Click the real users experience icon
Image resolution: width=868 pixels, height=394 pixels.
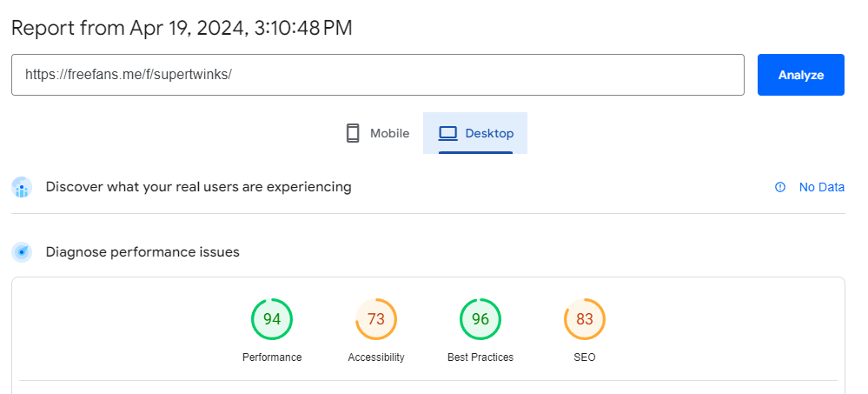coord(22,187)
